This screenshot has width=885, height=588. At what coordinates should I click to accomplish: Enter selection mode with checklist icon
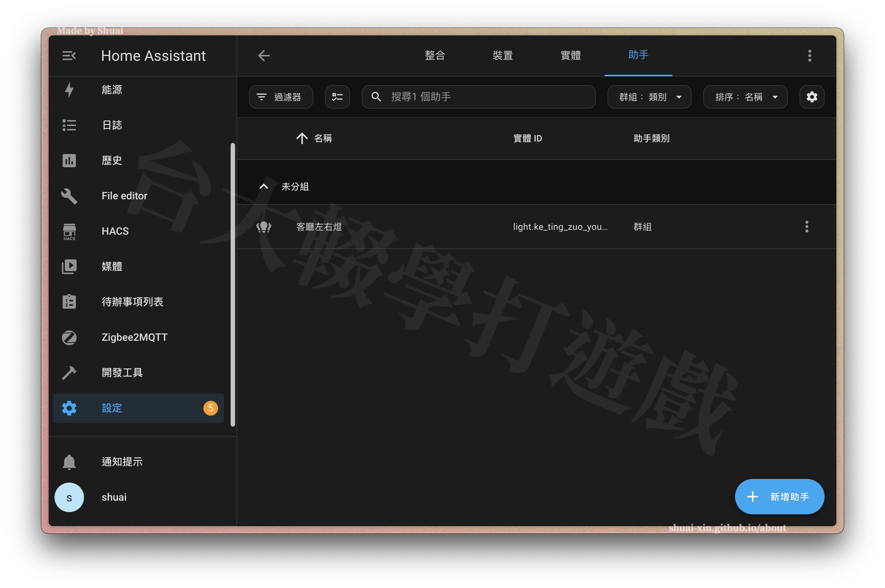click(x=337, y=97)
